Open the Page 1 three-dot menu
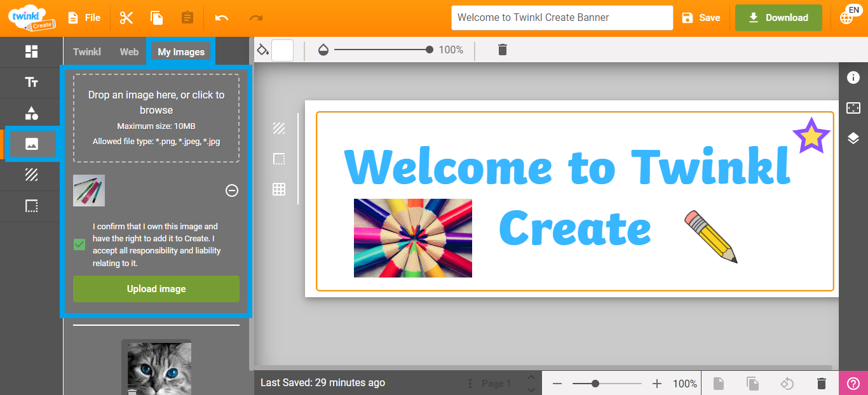Viewport: 868px width, 395px height. pyautogui.click(x=470, y=384)
